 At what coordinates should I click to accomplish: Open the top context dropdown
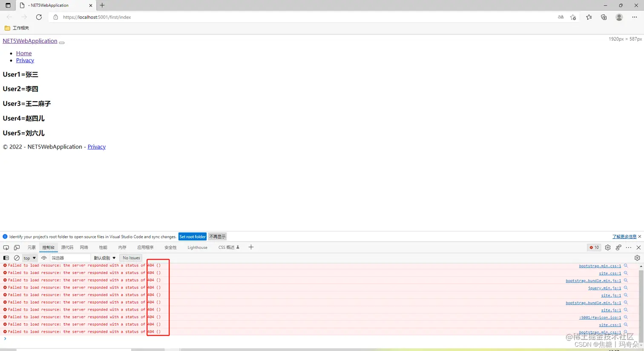30,258
